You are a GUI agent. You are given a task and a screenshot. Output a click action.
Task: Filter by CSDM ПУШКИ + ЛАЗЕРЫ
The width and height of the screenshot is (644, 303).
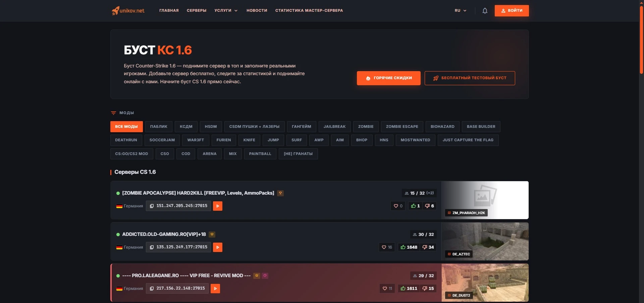(255, 127)
